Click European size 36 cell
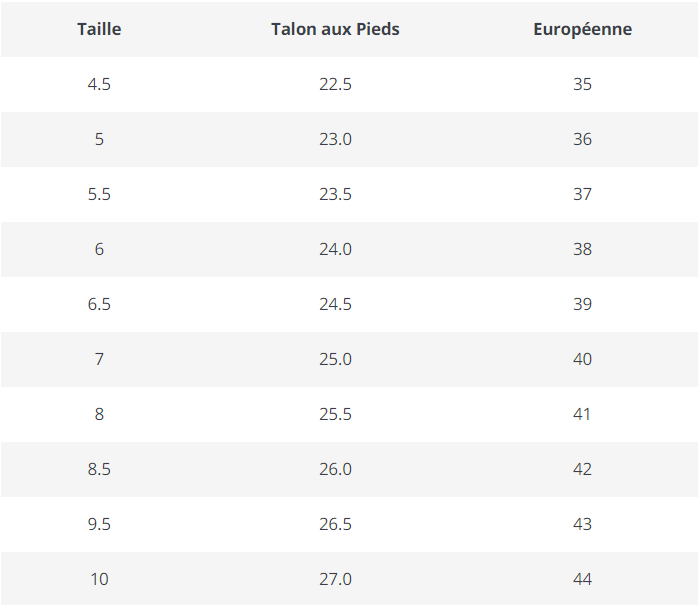698x605 pixels. [x=582, y=139]
